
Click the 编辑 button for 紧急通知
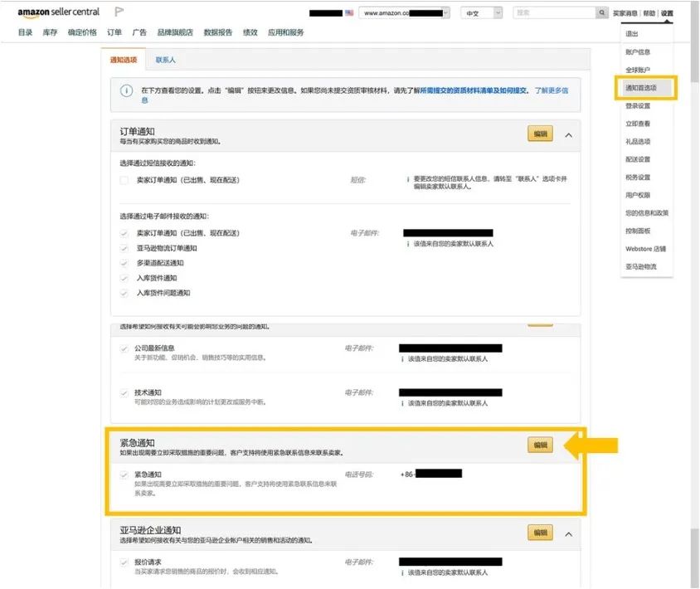(540, 444)
